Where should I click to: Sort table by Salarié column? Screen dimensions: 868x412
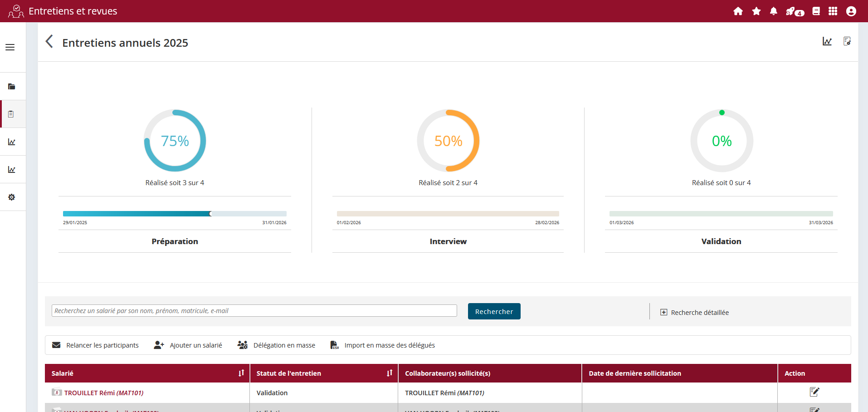241,373
